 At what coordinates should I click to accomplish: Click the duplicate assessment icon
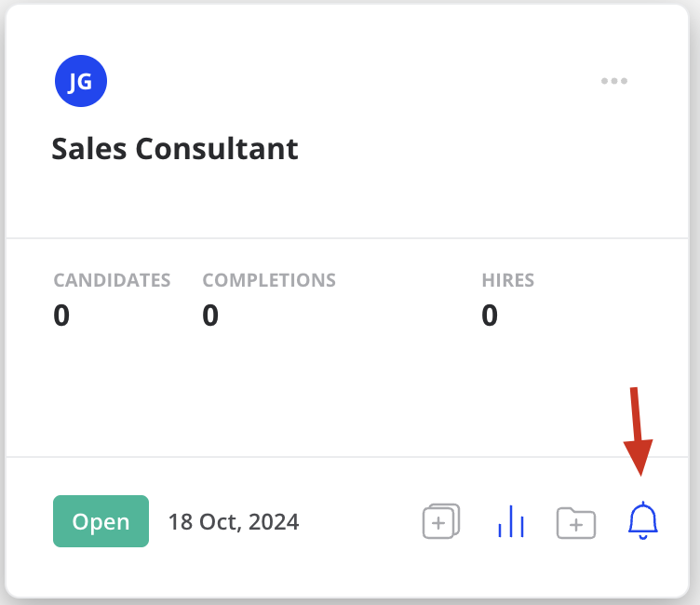pyautogui.click(x=441, y=521)
